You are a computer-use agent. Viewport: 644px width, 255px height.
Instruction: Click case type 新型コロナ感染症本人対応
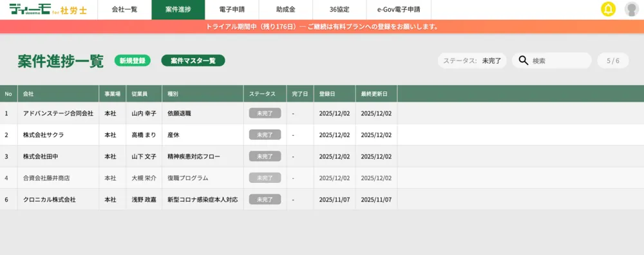click(x=202, y=200)
